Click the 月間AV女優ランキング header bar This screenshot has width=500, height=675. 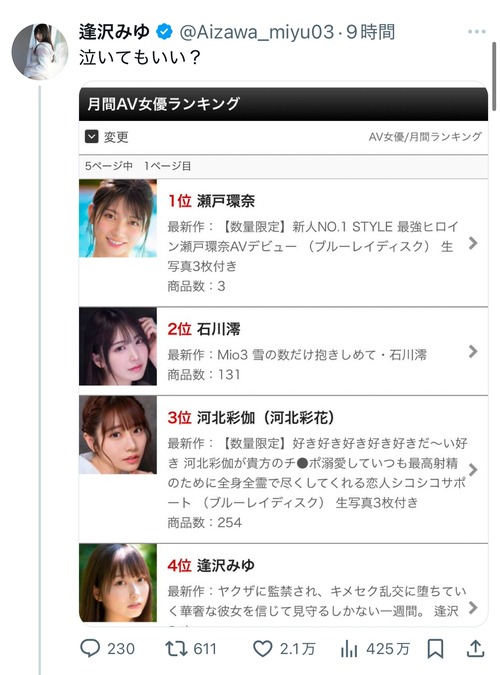[283, 104]
